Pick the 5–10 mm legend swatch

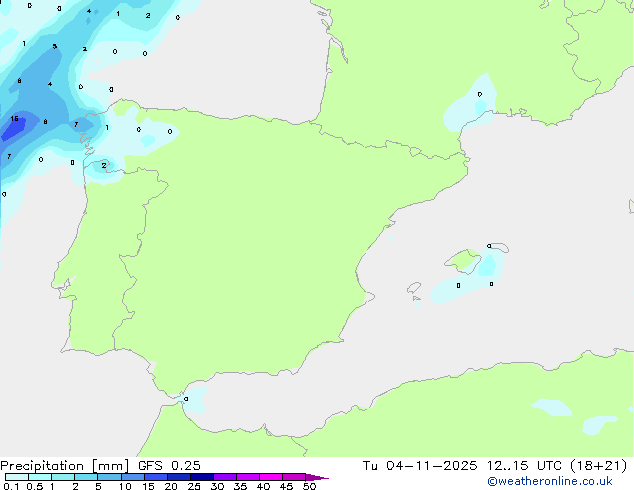109,477
